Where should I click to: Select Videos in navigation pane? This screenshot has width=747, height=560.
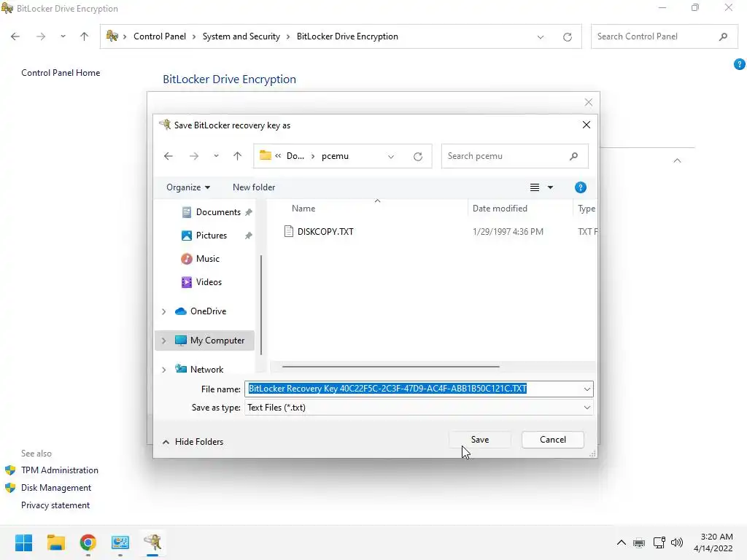[x=208, y=282]
